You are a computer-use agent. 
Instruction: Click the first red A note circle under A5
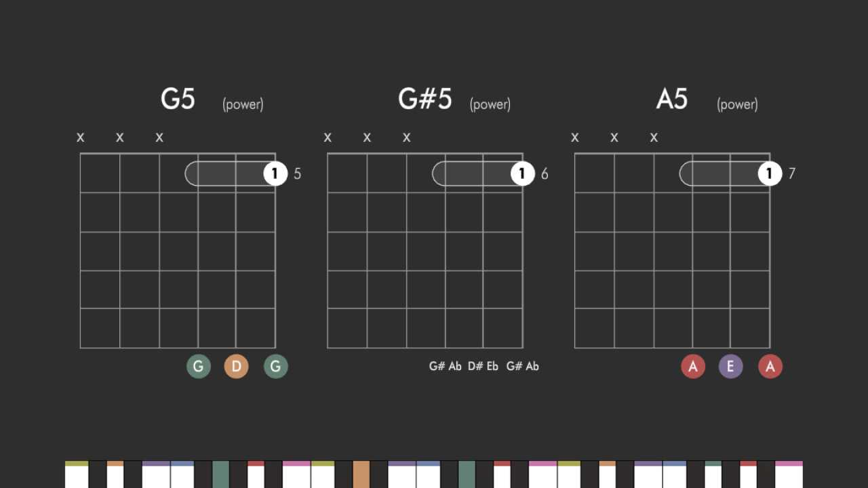(693, 367)
